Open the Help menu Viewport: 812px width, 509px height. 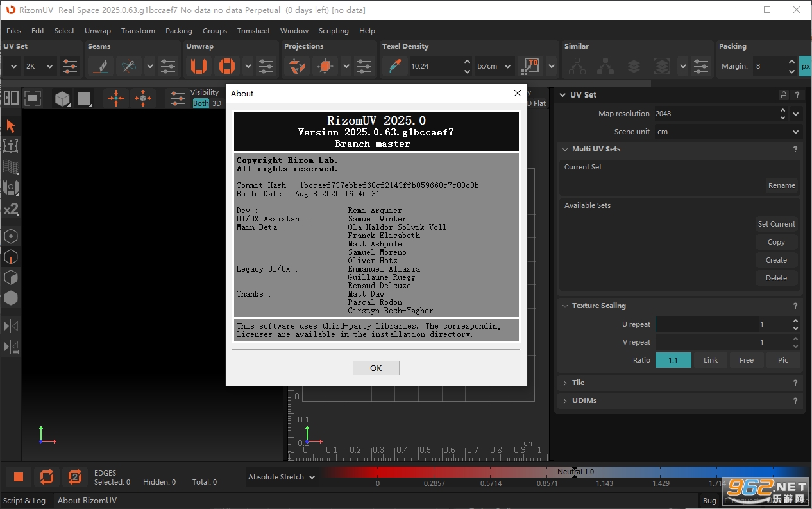[367, 31]
